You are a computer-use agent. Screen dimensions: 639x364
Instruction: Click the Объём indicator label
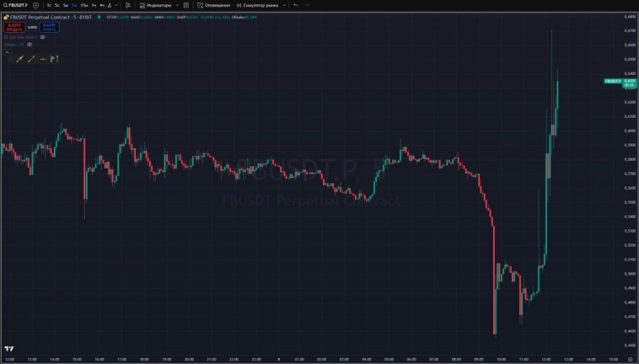pyautogui.click(x=13, y=45)
